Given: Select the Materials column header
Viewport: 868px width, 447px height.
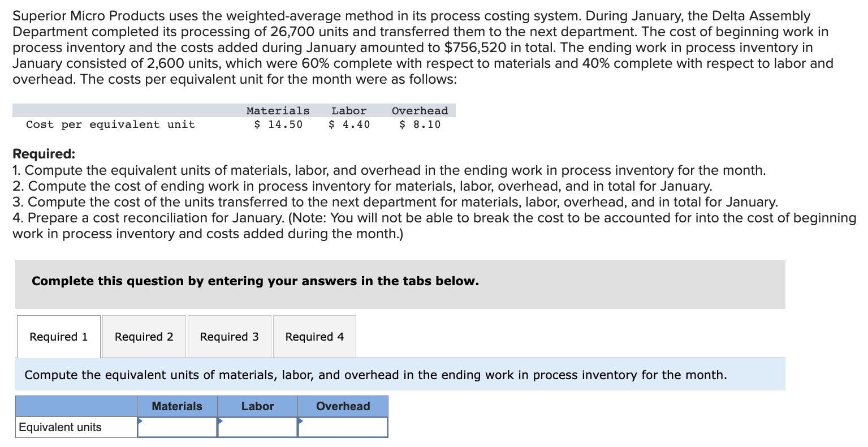Looking at the screenshot, I should pos(177,406).
